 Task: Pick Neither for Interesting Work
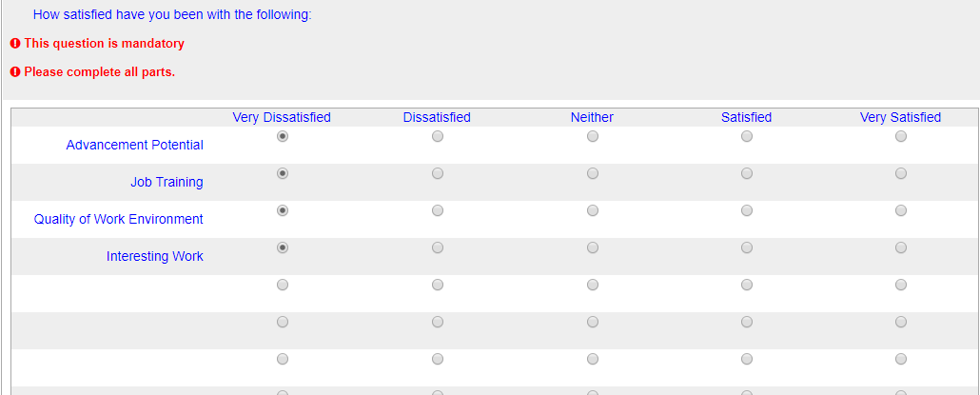coord(593,247)
